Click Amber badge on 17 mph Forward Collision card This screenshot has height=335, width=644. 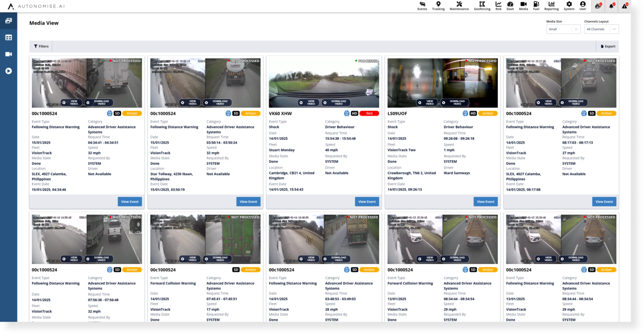[x=251, y=270]
